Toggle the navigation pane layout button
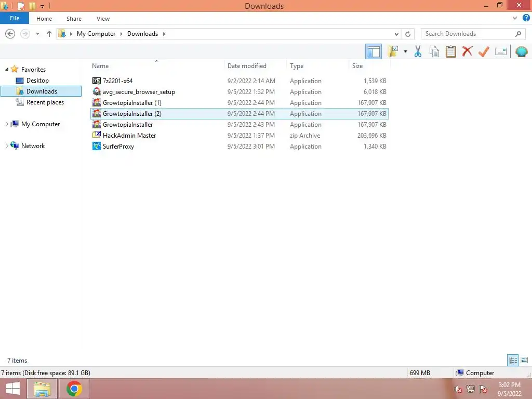 pyautogui.click(x=373, y=51)
